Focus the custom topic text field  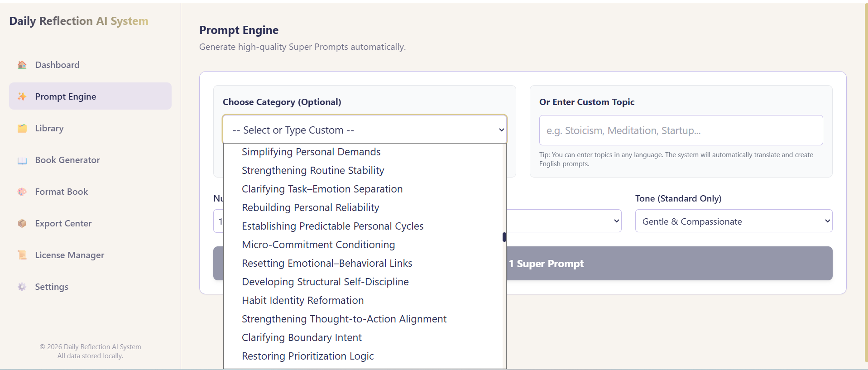pos(681,130)
